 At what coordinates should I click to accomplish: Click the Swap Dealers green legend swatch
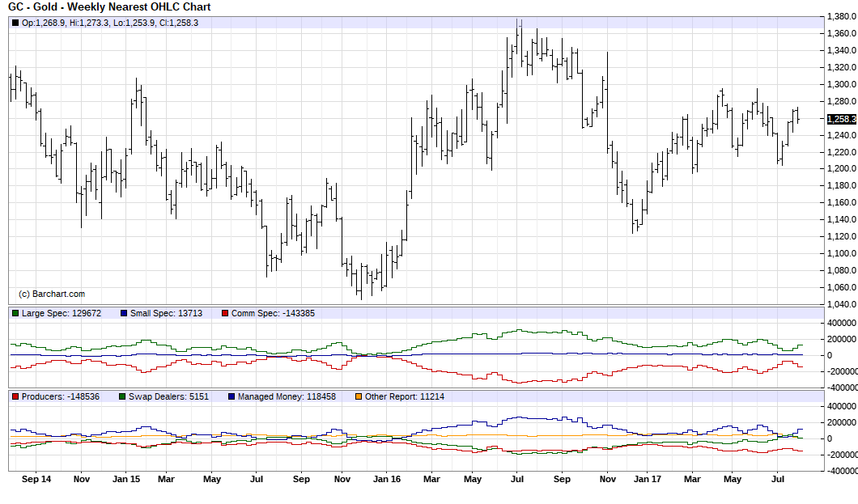click(122, 396)
